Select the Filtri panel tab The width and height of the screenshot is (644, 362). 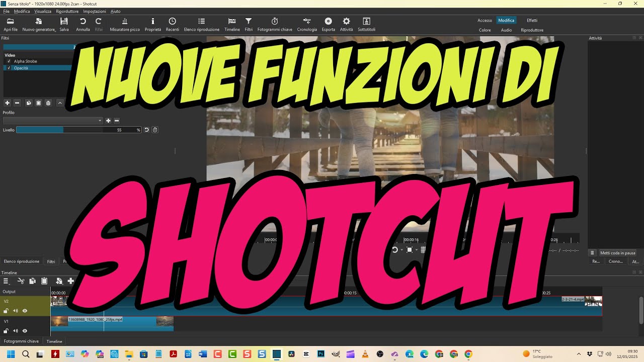(x=51, y=261)
